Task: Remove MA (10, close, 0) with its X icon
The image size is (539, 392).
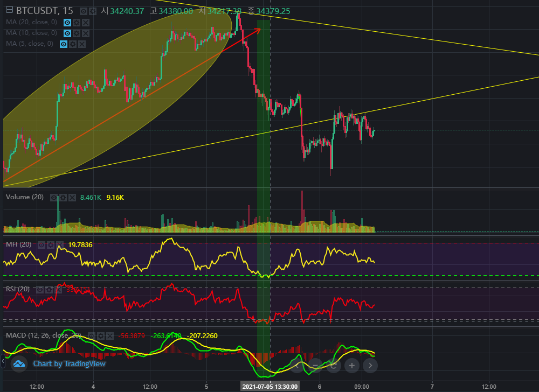Action: pos(85,33)
